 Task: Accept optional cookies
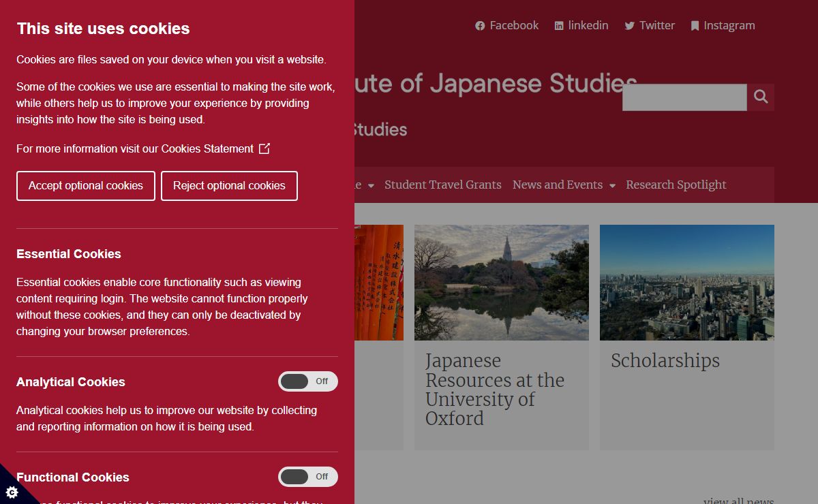pyautogui.click(x=86, y=186)
